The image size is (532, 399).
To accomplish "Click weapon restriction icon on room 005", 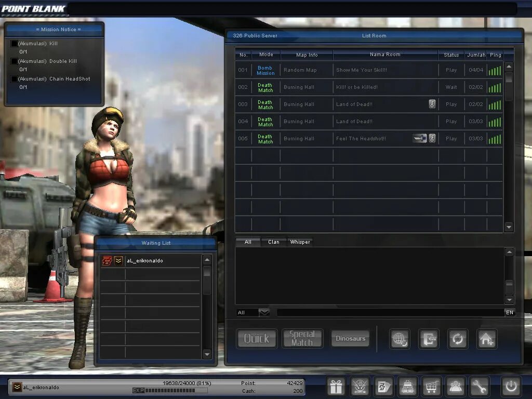I will 420,138.
